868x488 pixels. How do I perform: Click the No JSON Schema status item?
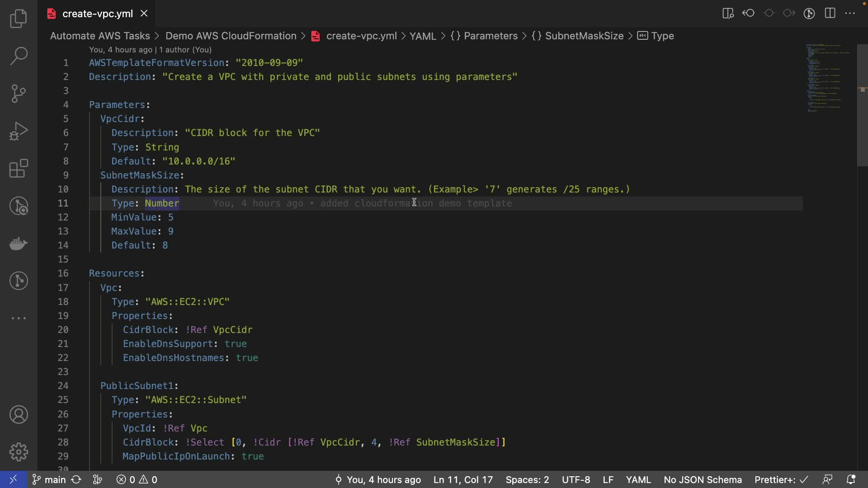click(703, 479)
